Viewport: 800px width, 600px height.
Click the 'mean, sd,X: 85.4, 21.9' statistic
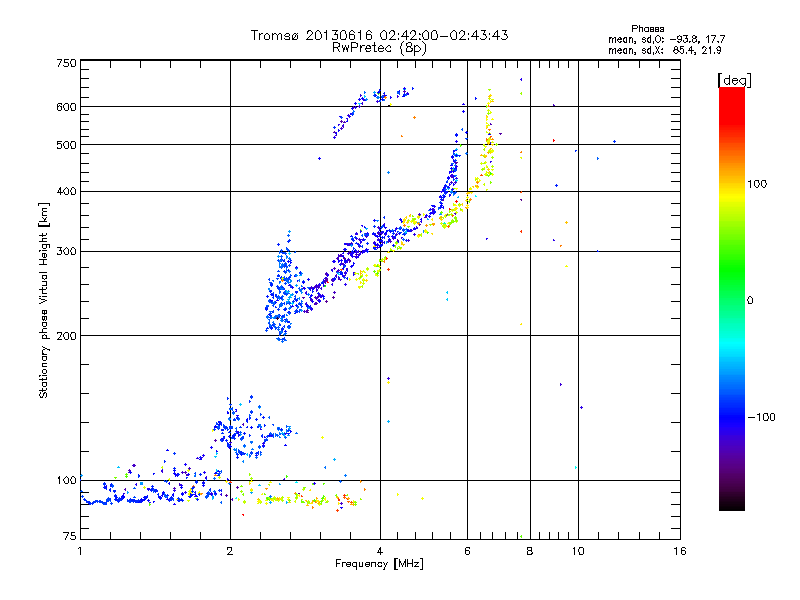pyautogui.click(x=664, y=50)
